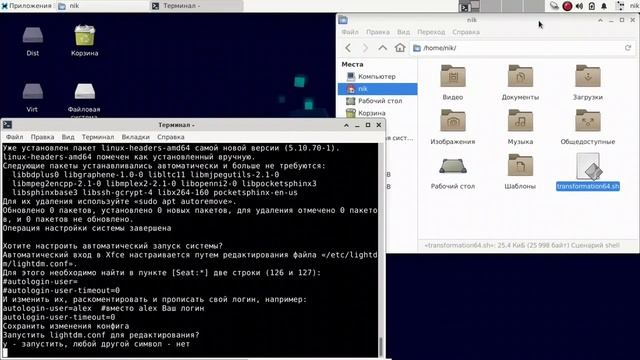Click the terminal window menu icon in titlebar
The width and height of the screenshot is (640, 360).
tap(7, 125)
